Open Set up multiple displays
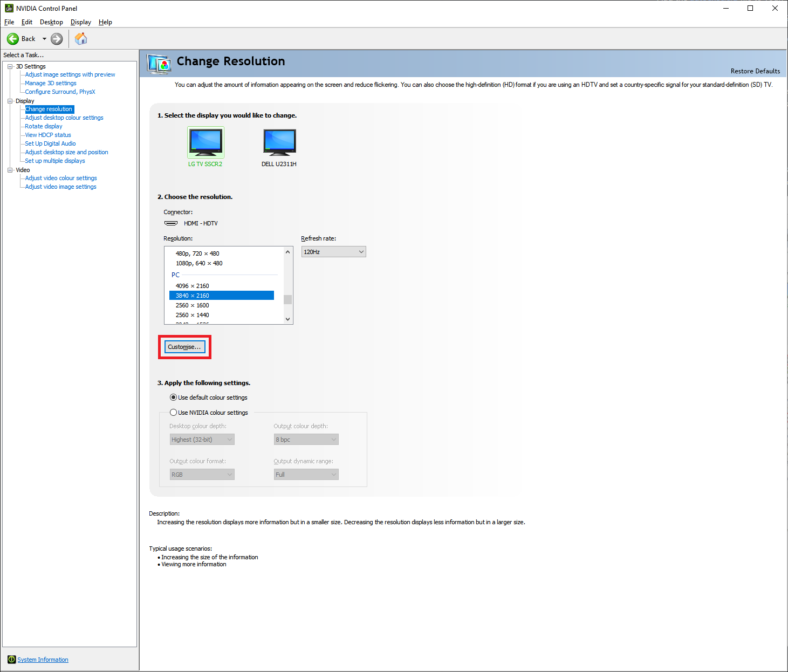The image size is (788, 672). [55, 161]
